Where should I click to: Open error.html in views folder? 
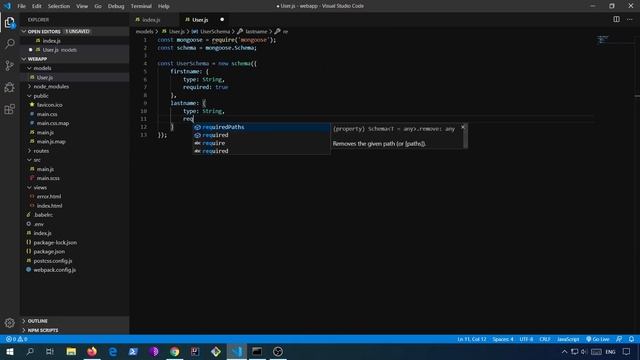coord(49,196)
